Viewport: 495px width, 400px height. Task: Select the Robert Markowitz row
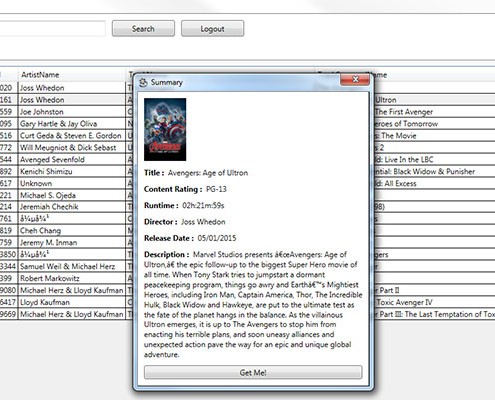tap(72, 278)
